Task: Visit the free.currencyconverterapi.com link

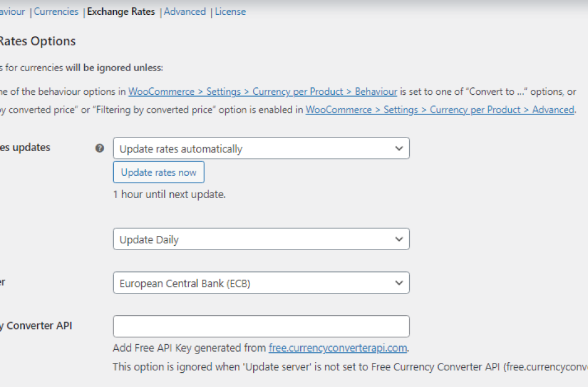Action: 338,348
